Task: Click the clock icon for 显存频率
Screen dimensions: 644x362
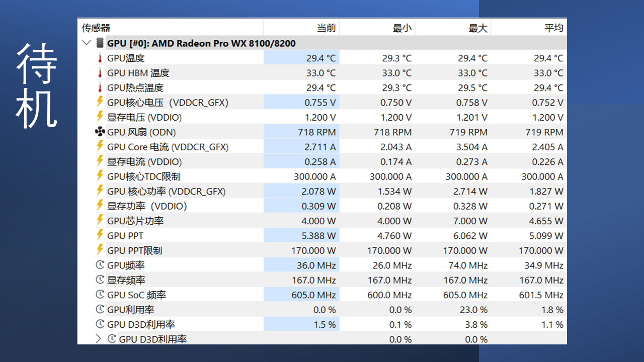Action: pos(100,280)
